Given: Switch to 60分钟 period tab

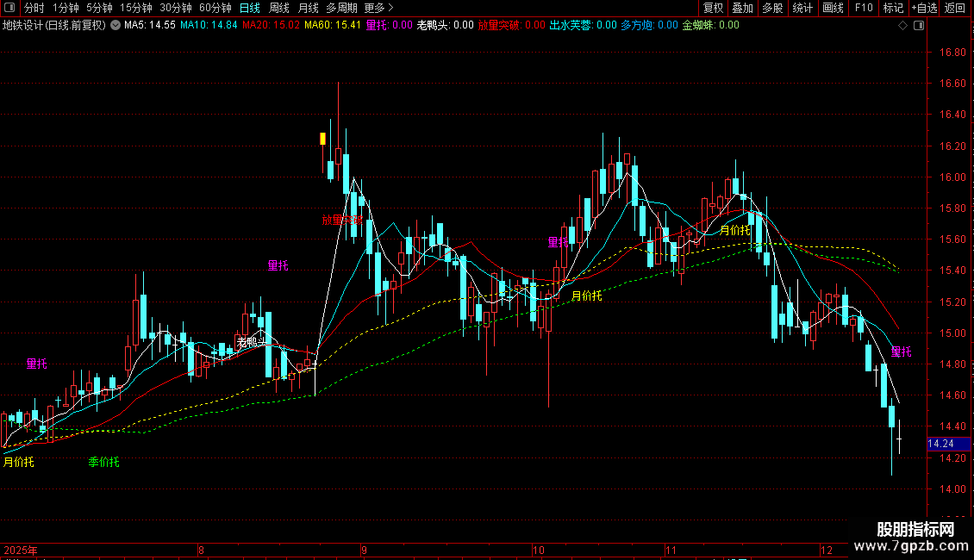Looking at the screenshot, I should click(x=215, y=8).
